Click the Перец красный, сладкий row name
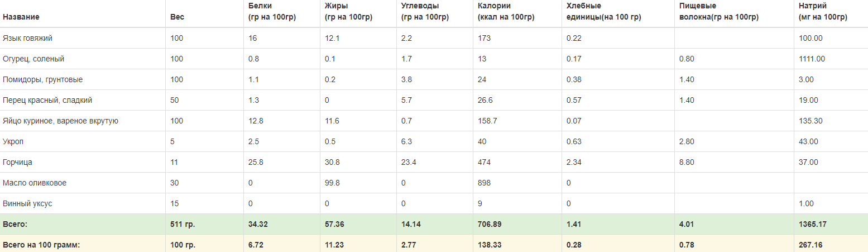This screenshot has width=868, height=252. [47, 100]
